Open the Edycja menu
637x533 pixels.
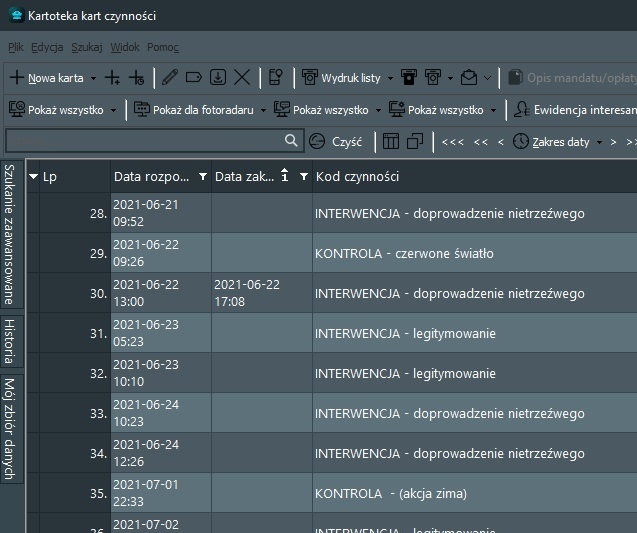[47, 47]
